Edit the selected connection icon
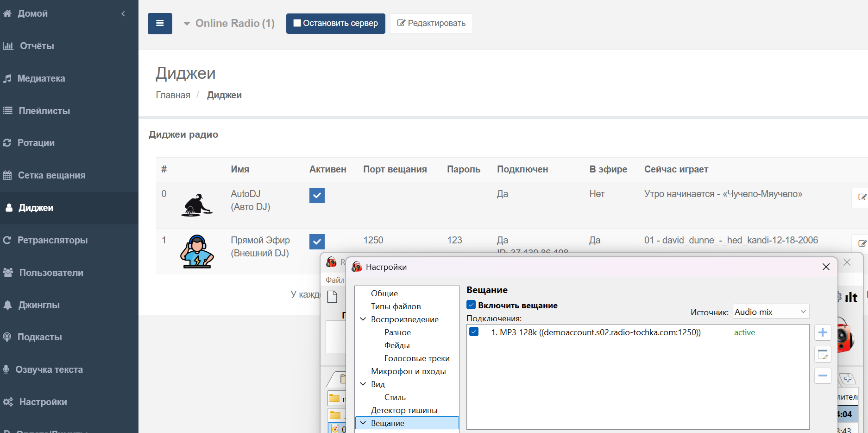 (823, 355)
